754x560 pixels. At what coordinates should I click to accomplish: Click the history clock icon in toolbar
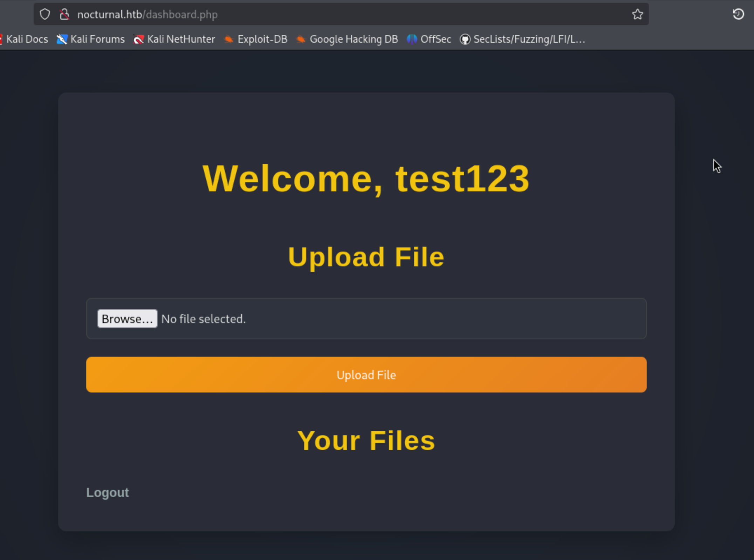[738, 14]
